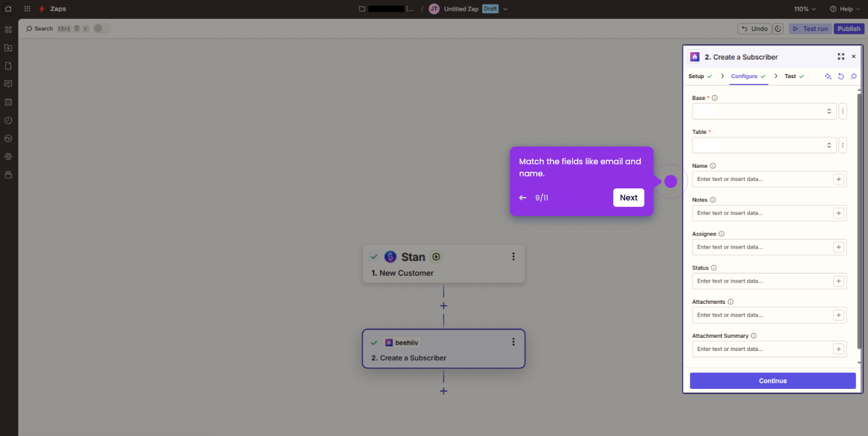This screenshot has width=868, height=436.
Task: Expand the Untitled Zap Draft dropdown chevron
Action: 505,9
